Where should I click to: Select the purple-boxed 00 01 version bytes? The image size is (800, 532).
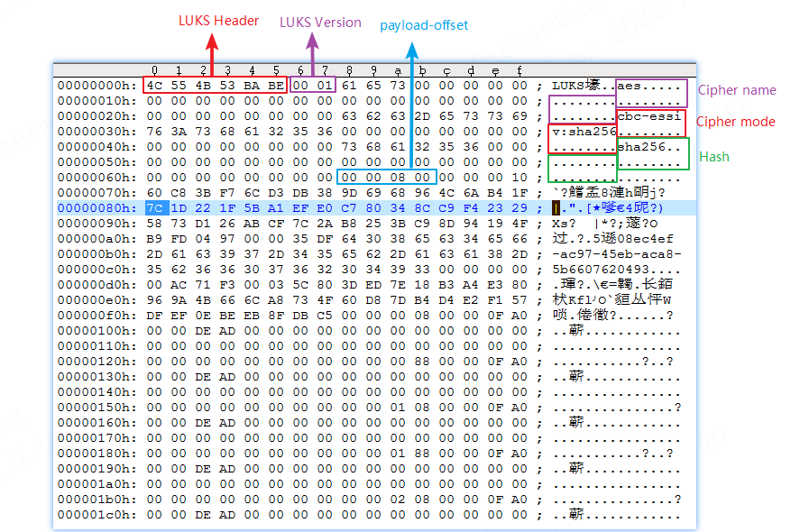(314, 86)
